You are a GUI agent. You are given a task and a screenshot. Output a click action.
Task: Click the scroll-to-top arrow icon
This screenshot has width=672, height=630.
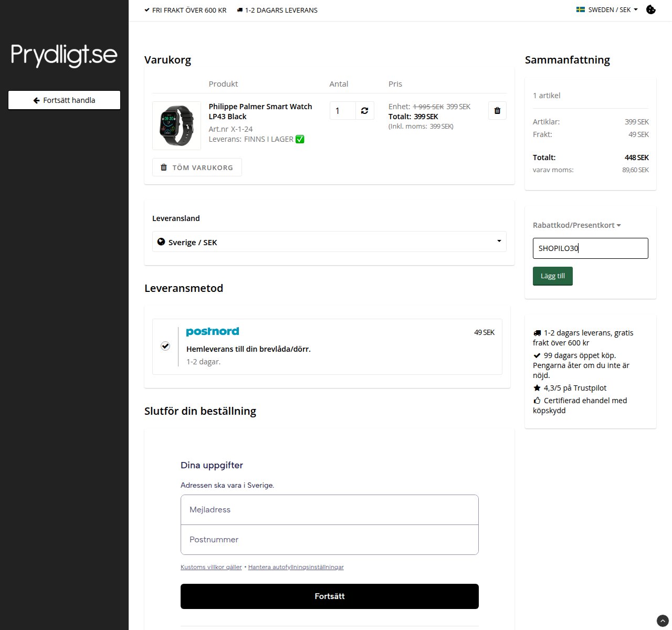pos(663,621)
